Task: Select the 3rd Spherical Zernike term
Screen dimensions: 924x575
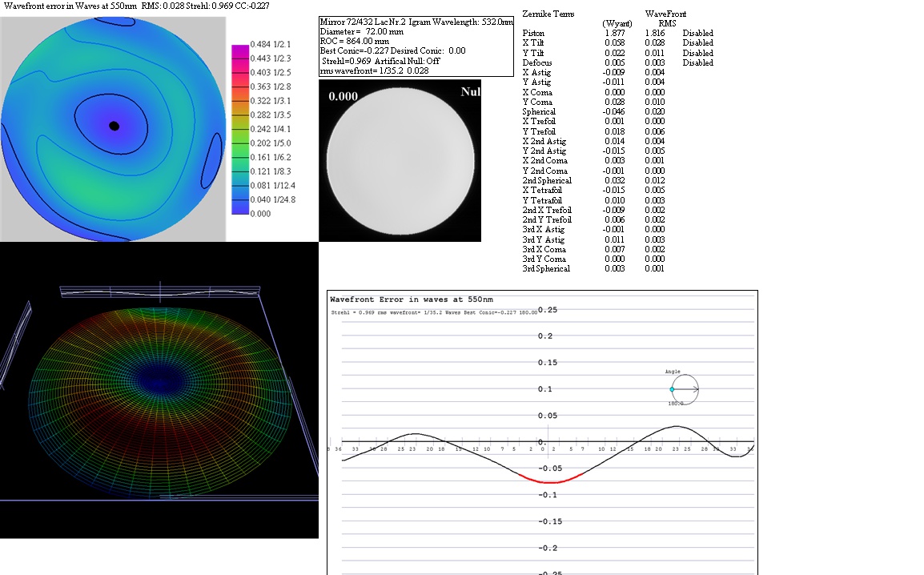Action: pyautogui.click(x=546, y=269)
